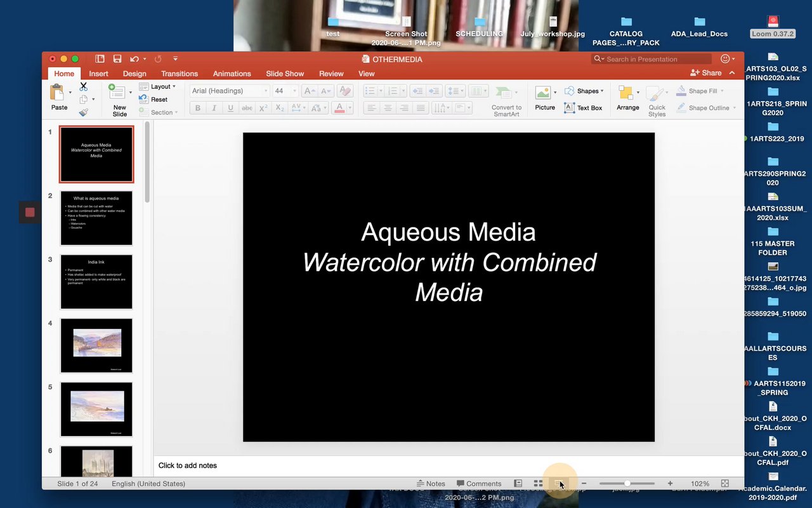
Task: Toggle Center alignment
Action: pos(388,108)
